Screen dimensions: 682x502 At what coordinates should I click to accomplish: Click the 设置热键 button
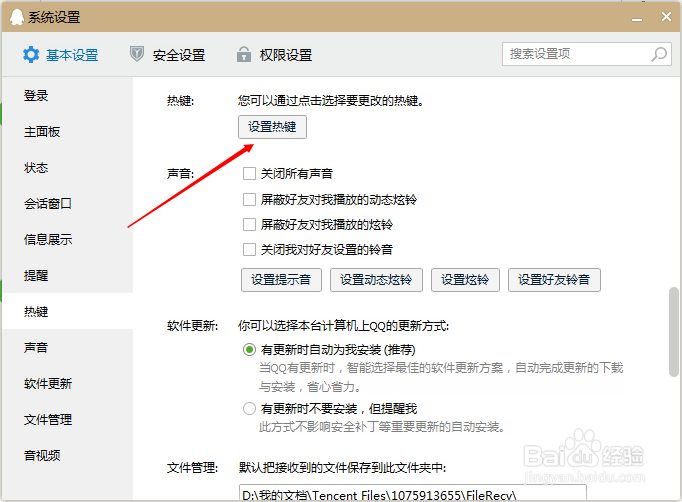(272, 127)
